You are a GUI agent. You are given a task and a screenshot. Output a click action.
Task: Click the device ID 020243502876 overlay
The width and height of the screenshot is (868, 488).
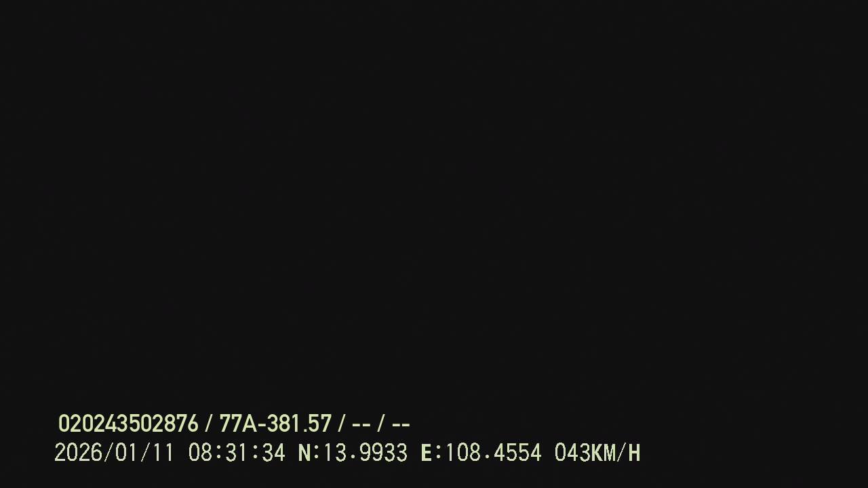pos(128,424)
